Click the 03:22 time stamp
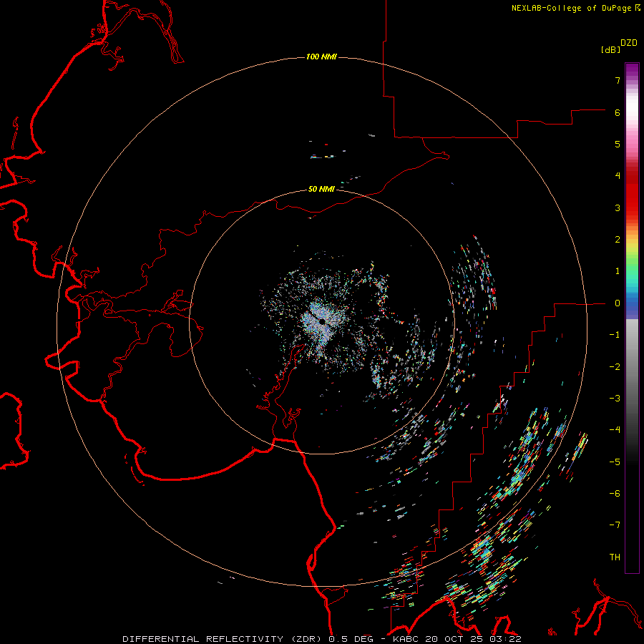Image resolution: width=644 pixels, height=644 pixels. click(x=506, y=639)
